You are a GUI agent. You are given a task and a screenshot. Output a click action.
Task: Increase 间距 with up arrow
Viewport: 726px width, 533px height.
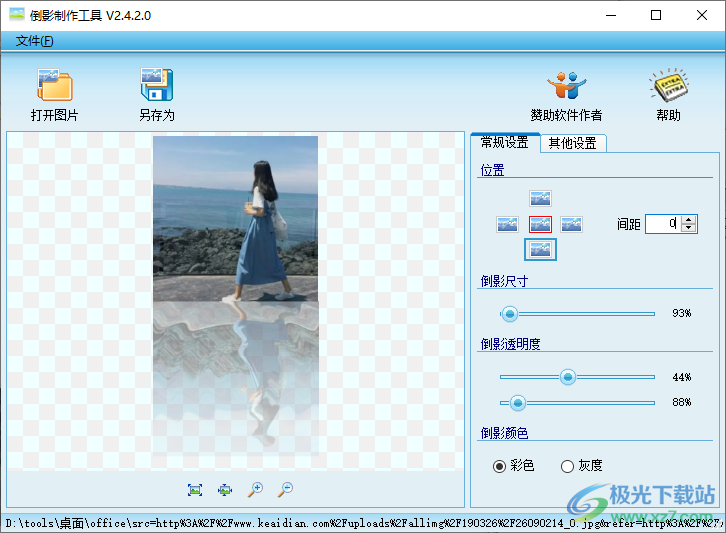689,220
